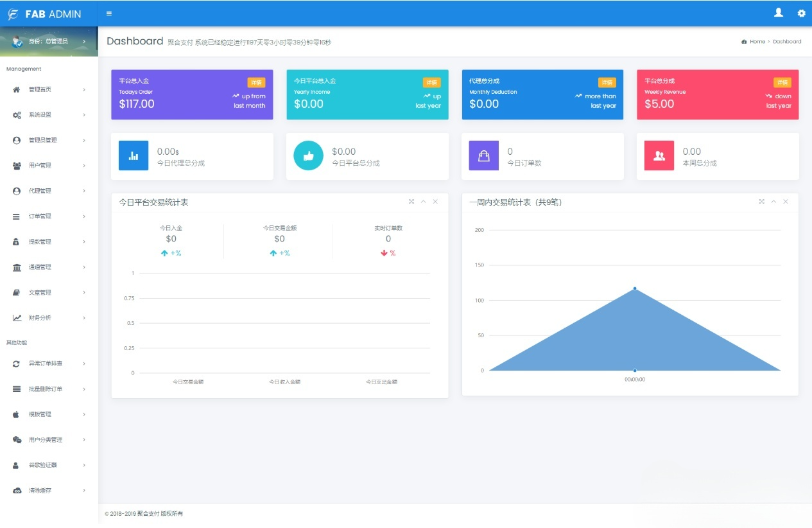The height and width of the screenshot is (528, 812).
Task: Open the user profile icon top right
Action: 778,13
